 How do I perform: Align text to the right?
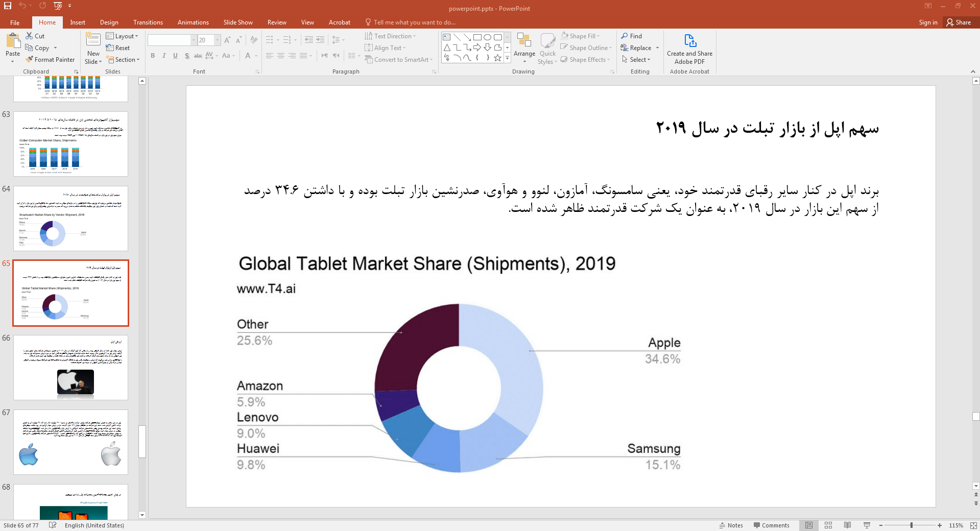coord(292,56)
